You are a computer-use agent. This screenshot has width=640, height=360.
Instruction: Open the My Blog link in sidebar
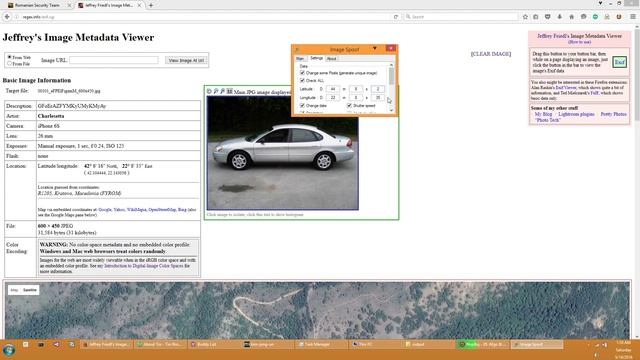[x=543, y=114]
